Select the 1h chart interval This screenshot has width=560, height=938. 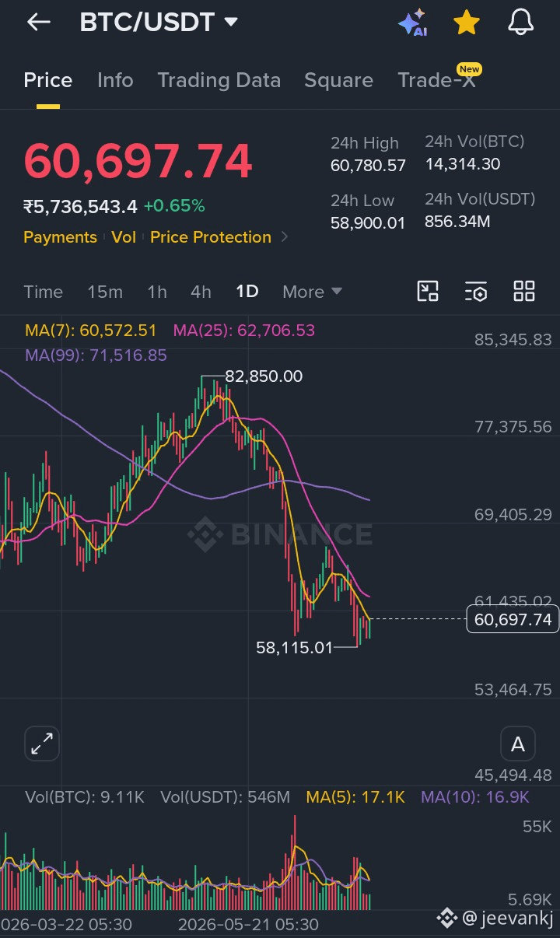(157, 292)
